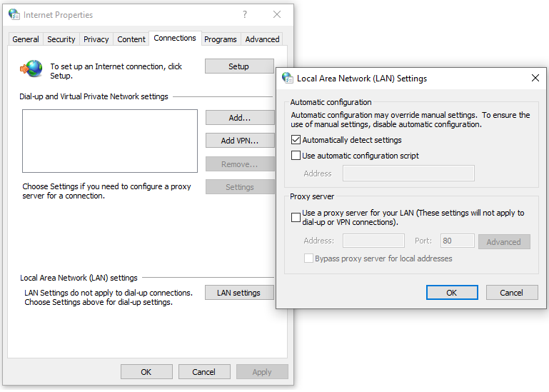Switch to the Security tab
This screenshot has height=392, width=549.
61,39
